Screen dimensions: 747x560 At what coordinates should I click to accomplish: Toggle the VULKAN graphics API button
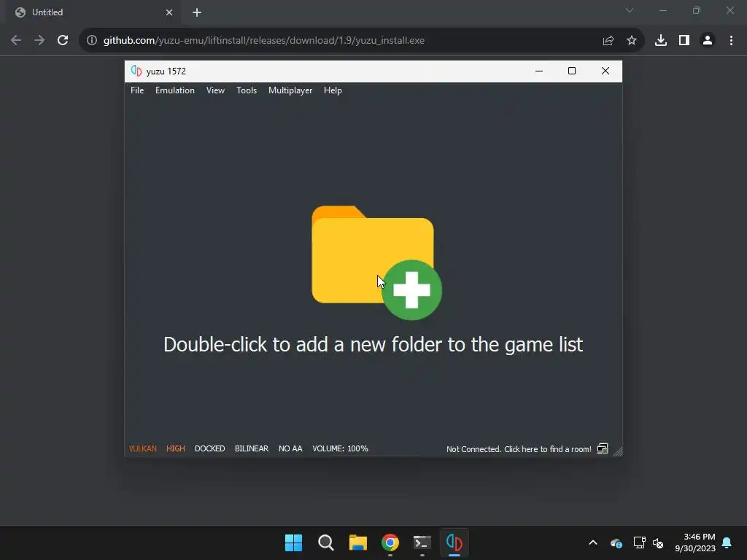coord(142,448)
